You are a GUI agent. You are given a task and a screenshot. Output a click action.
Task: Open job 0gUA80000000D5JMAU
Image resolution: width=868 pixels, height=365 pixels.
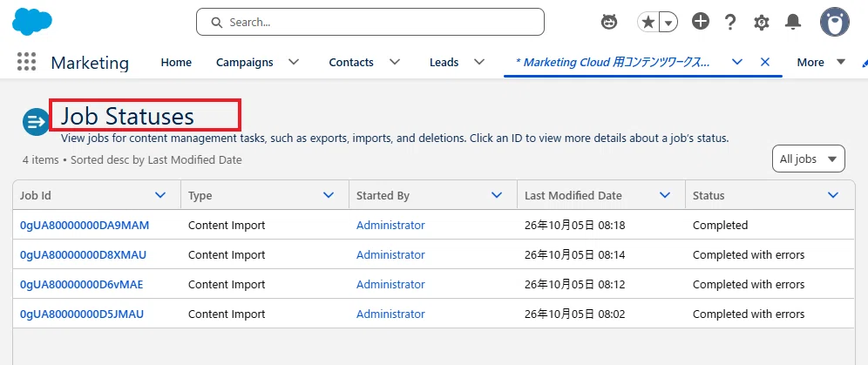click(82, 314)
